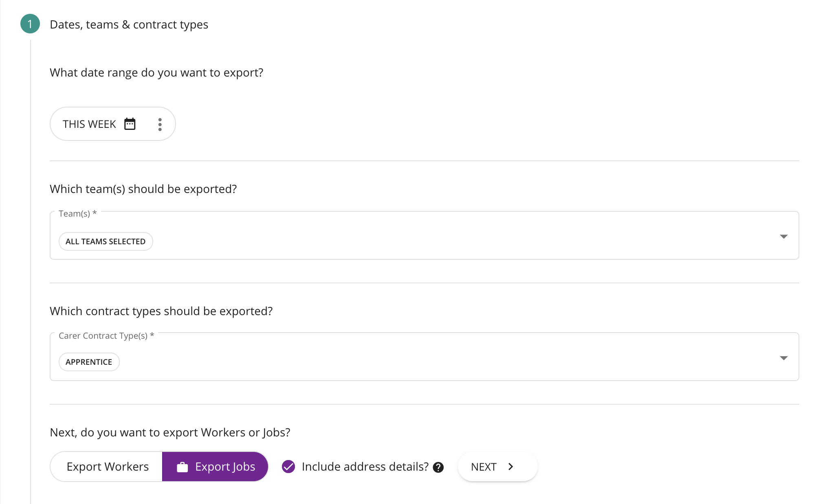Select the Export Workers toggle option
814x504 pixels.
106,467
